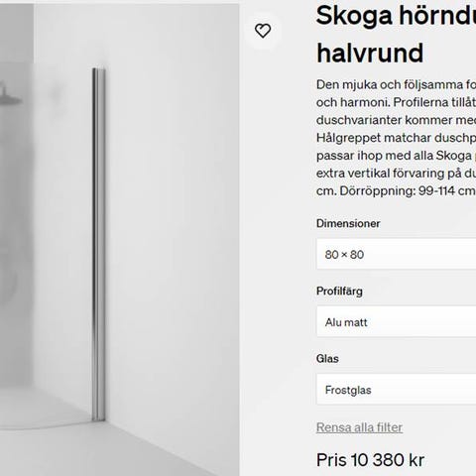Click the Rensa alla filter link
This screenshot has height=476, width=476.
359,427
